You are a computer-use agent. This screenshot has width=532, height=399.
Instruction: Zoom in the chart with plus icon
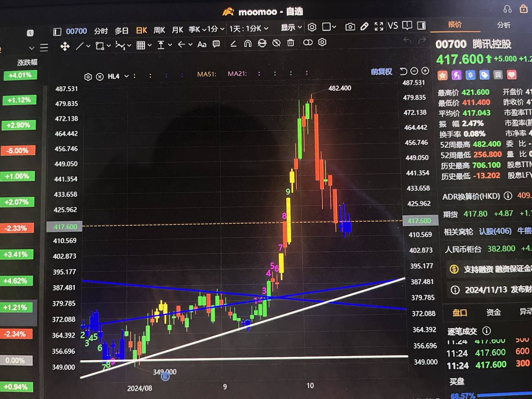coord(425,71)
